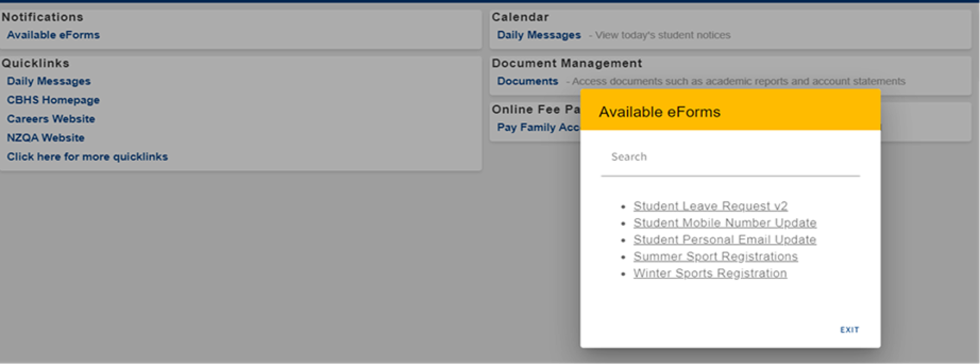
Task: Visit the CBHS Homepage quicklink
Action: (53, 100)
